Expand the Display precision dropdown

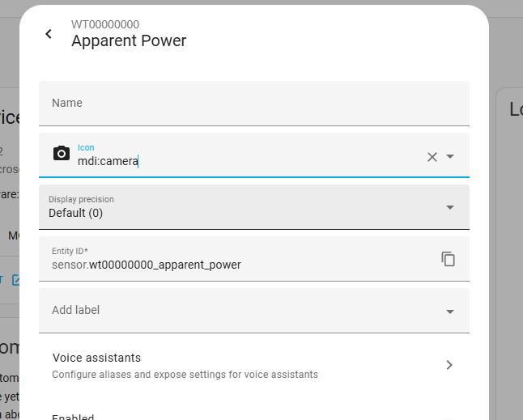(450, 207)
